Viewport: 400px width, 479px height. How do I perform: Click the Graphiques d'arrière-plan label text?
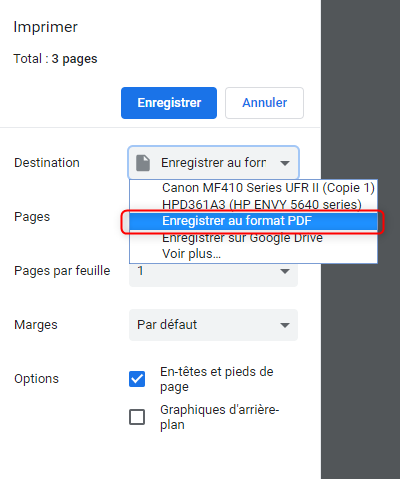[219, 417]
